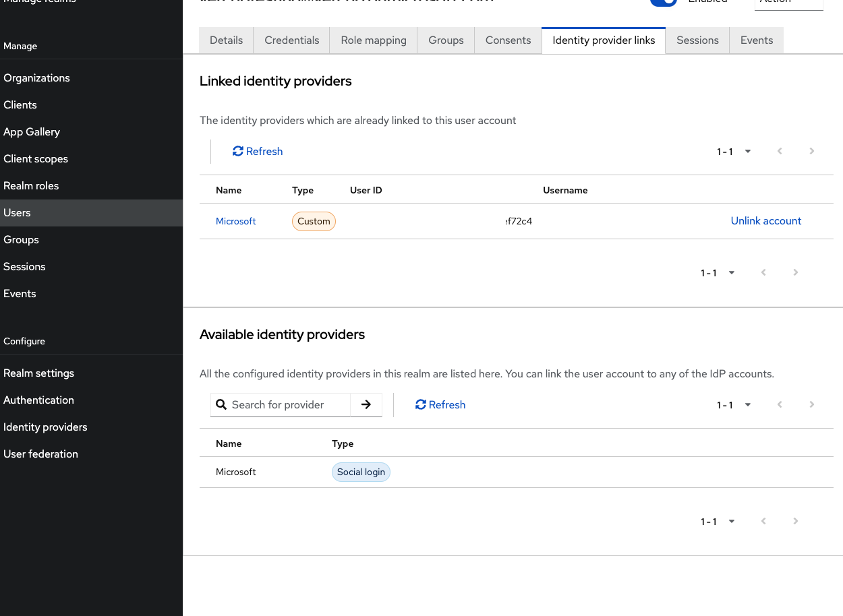This screenshot has height=616, width=843.
Task: Click the Type header in Available providers table
Action: pos(343,444)
